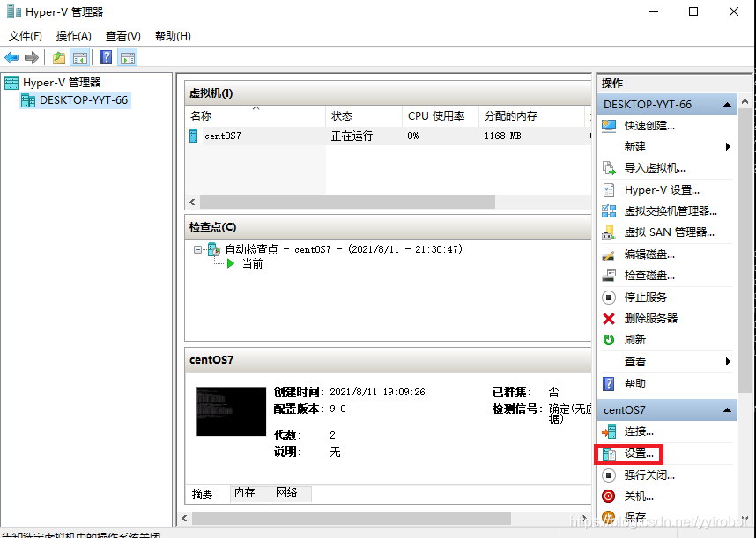Open the 查看(V) menu

[x=123, y=35]
